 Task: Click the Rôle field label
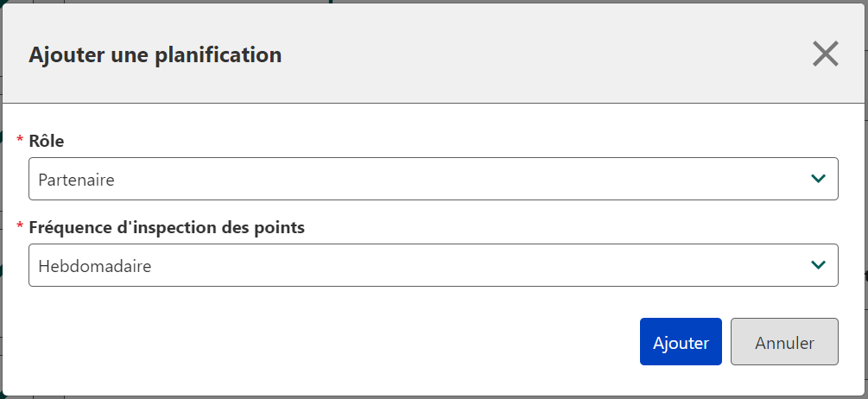click(x=47, y=141)
